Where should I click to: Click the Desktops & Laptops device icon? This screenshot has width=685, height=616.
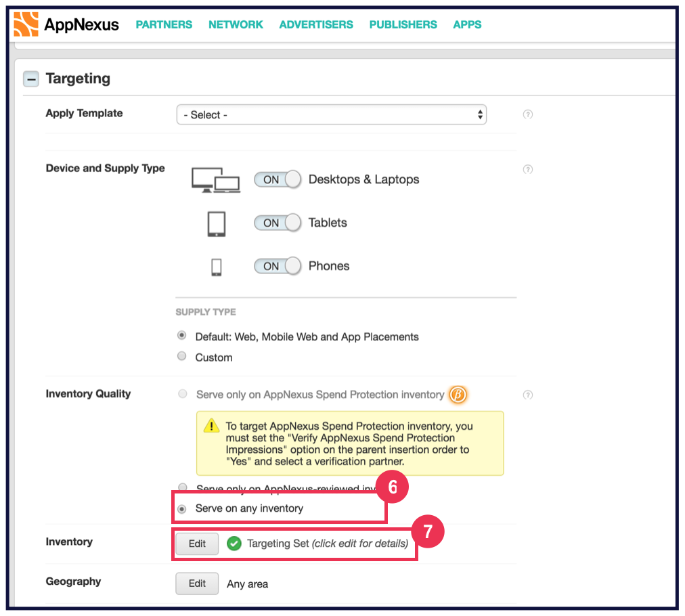click(216, 180)
